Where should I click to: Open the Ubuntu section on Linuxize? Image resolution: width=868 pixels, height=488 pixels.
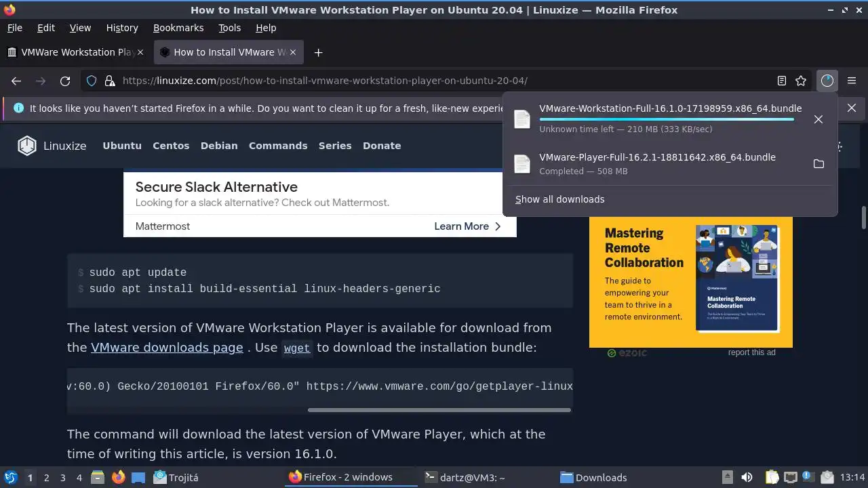coord(122,146)
